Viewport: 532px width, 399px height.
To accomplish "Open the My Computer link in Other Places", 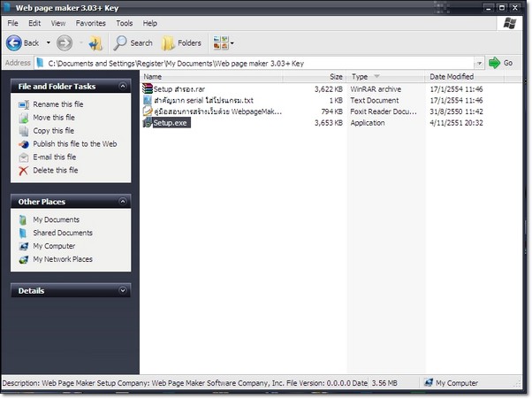I will [x=54, y=246].
